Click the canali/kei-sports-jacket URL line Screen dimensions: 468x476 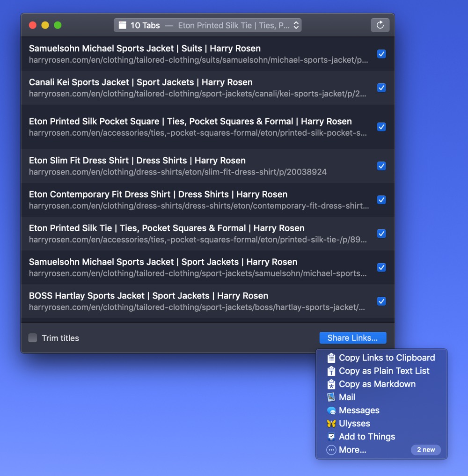tap(197, 94)
